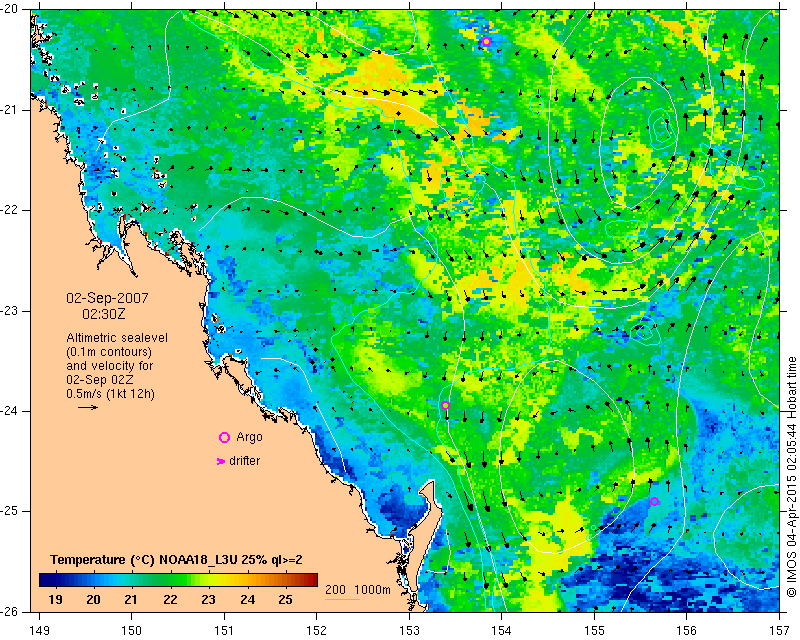Click the '152' longitude axis label

(x=317, y=631)
